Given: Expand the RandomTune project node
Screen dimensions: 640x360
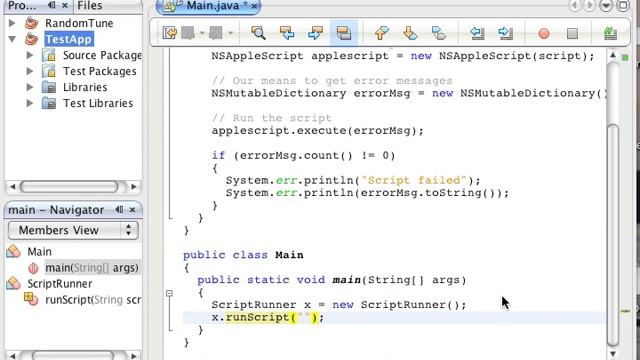Looking at the screenshot, I should tap(12, 23).
